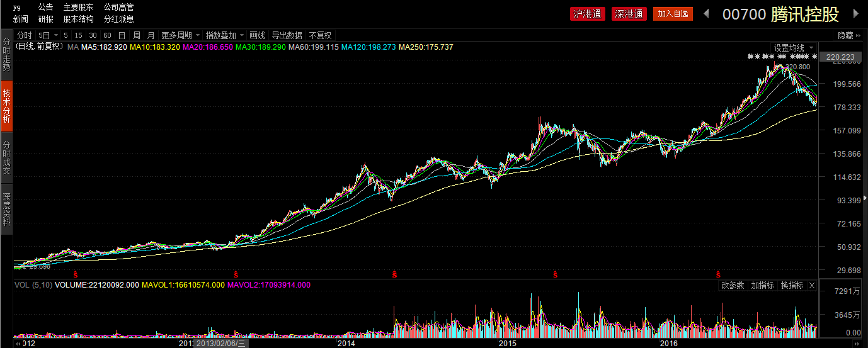Click the 日线,前复权 chart label

39,47
